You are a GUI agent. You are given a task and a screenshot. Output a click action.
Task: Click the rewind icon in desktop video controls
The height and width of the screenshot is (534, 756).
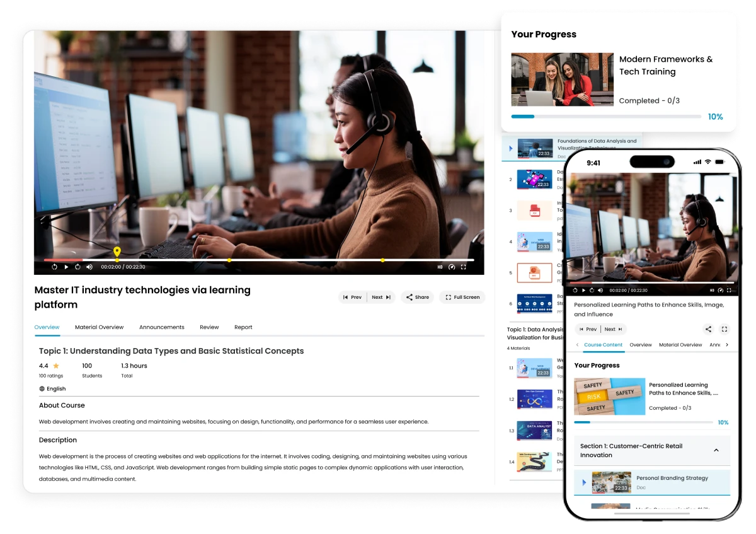(x=54, y=267)
